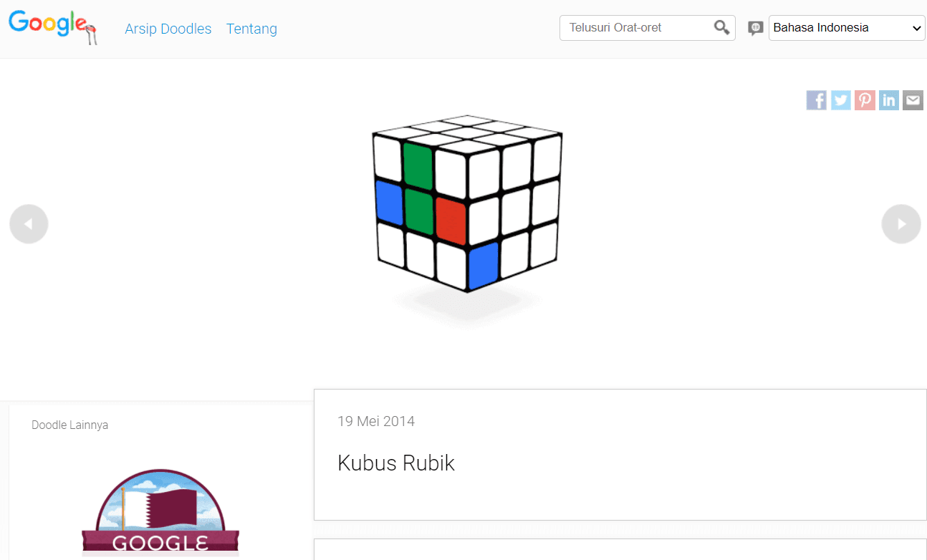Share doodle via email icon
Viewport: 927px width, 560px height.
coord(913,100)
